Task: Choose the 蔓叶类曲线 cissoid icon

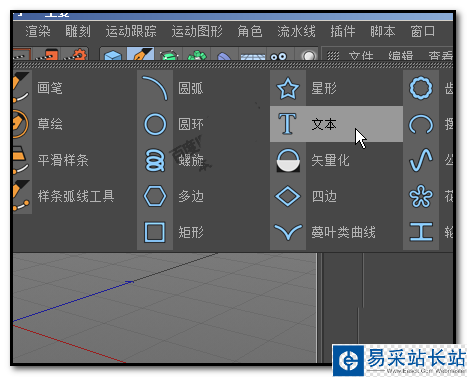Action: click(288, 232)
